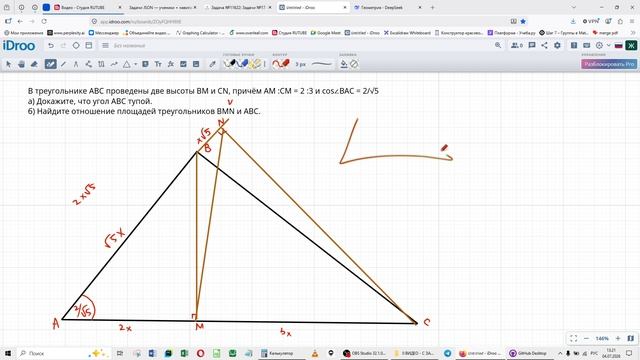
Task: Toggle fullscreen mode on the board
Action: [573, 338]
